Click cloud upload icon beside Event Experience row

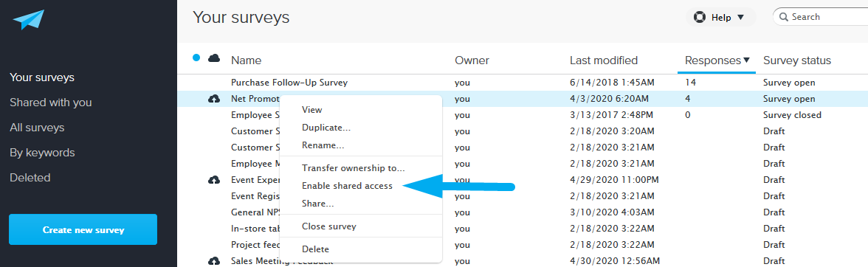(x=214, y=180)
